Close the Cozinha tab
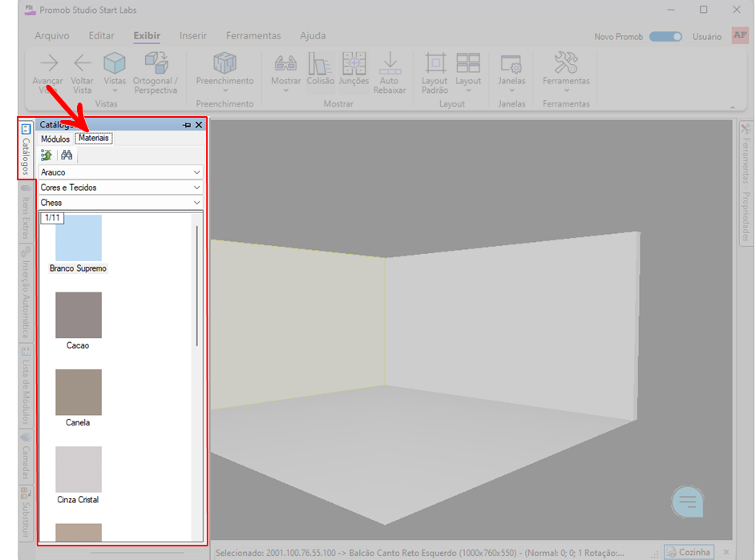 pyautogui.click(x=726, y=552)
